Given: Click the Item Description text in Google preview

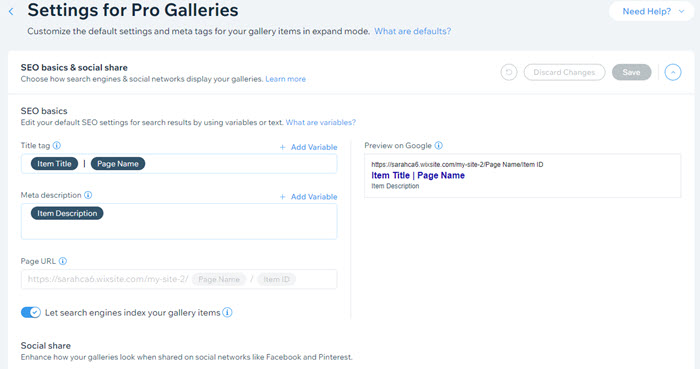Looking at the screenshot, I should tap(395, 186).
